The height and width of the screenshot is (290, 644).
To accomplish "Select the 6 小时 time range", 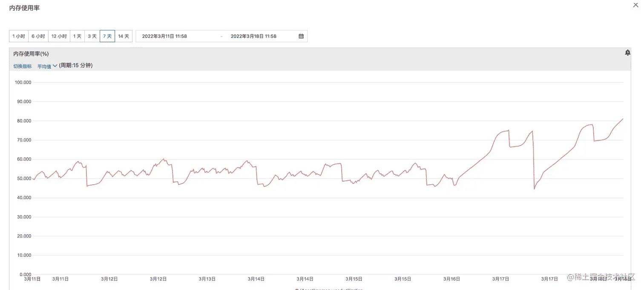I will click(x=38, y=36).
